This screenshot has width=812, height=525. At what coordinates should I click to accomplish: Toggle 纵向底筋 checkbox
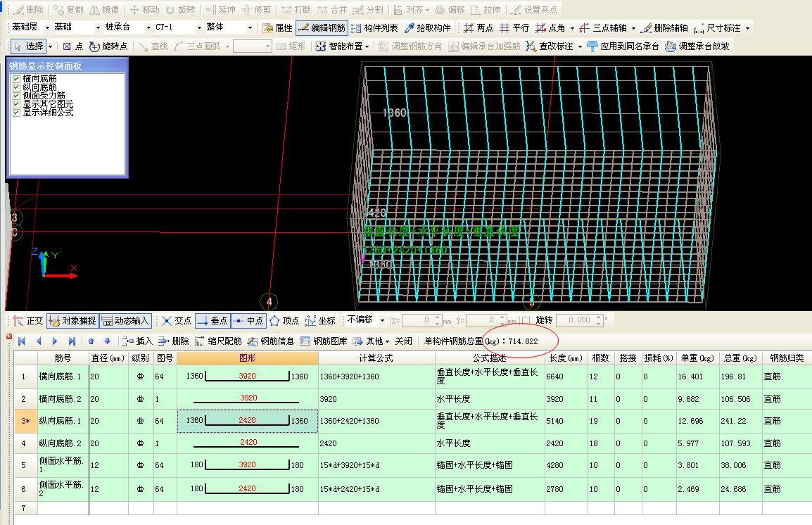coord(17,87)
